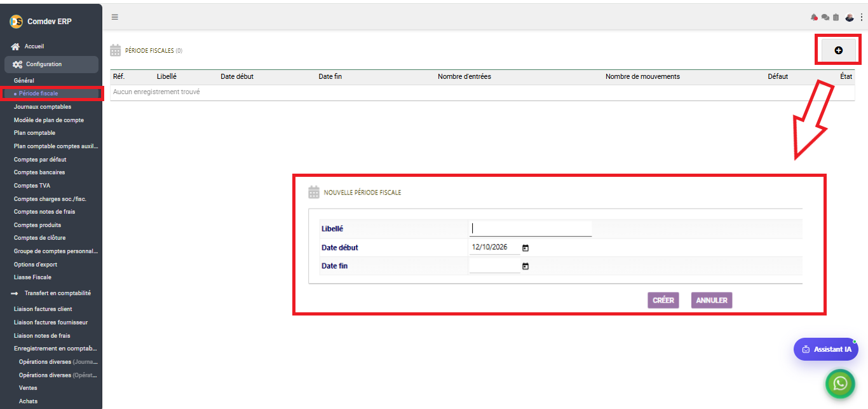Image resolution: width=868 pixels, height=409 pixels.
Task: Click the Comdev ERP logo icon
Action: (16, 21)
